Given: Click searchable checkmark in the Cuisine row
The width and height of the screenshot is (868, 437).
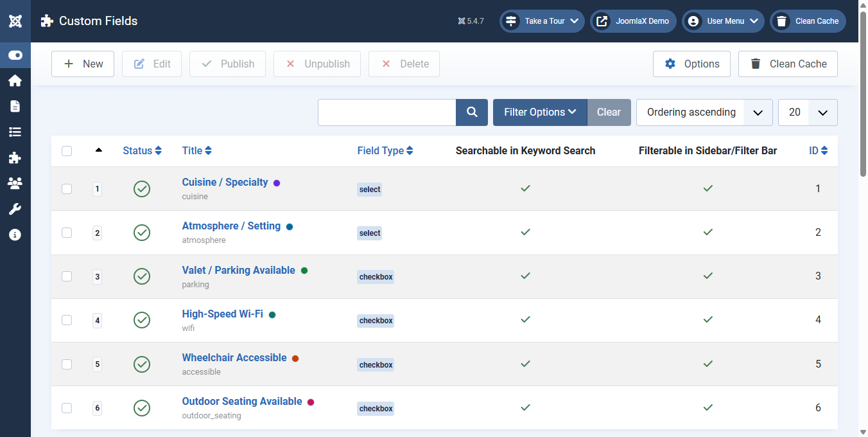Looking at the screenshot, I should [526, 188].
